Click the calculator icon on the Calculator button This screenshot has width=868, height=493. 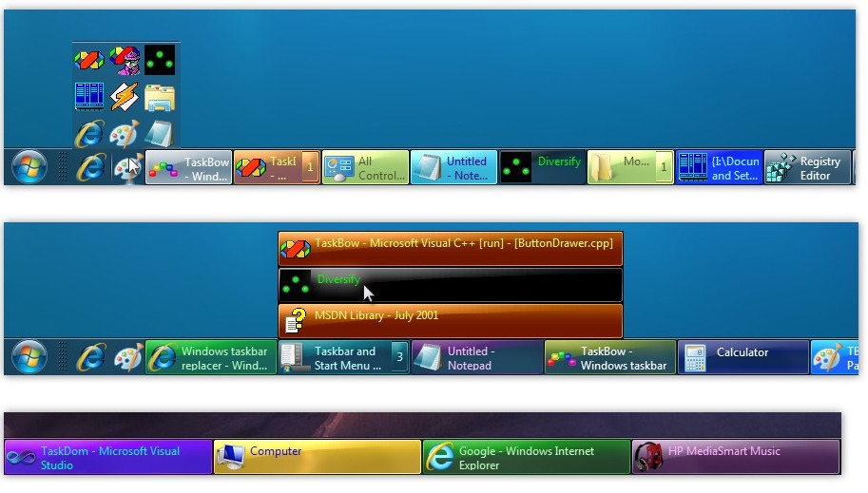pos(695,357)
